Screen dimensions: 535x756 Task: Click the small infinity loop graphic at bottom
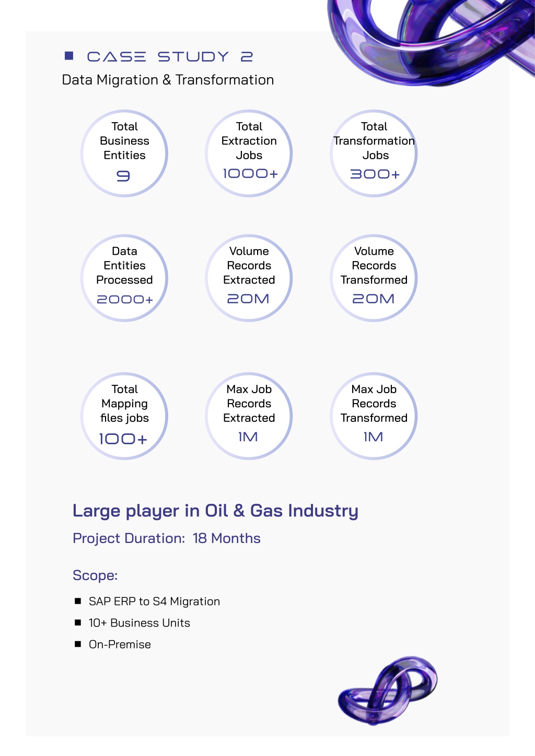[388, 690]
